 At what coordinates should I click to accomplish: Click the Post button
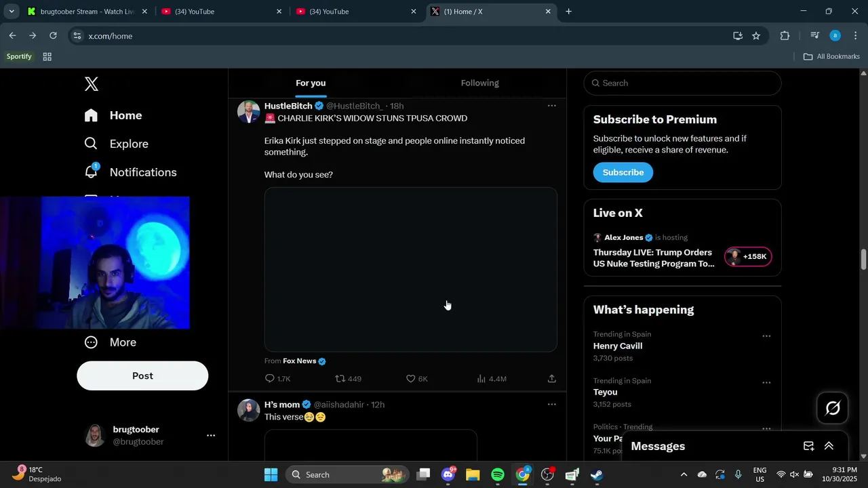tap(142, 375)
